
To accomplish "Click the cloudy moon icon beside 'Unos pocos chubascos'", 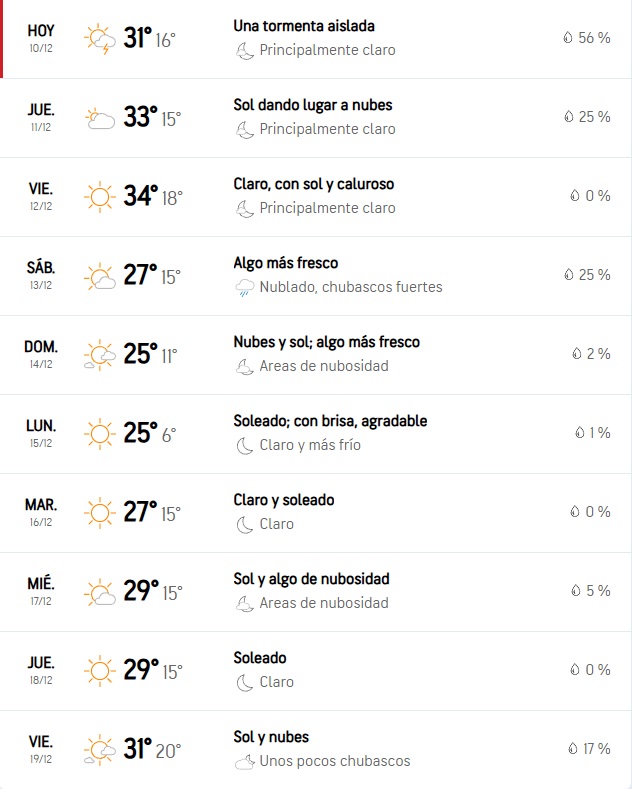I will (x=244, y=762).
